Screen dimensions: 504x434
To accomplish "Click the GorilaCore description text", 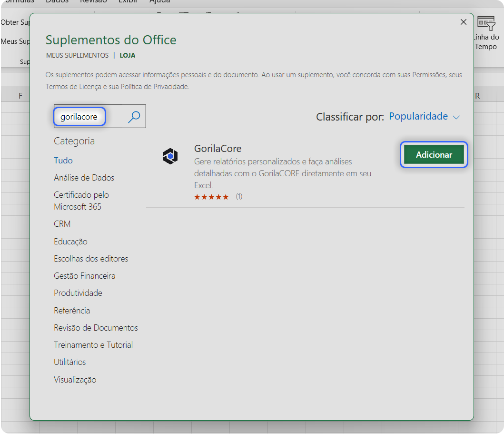I will (x=283, y=173).
